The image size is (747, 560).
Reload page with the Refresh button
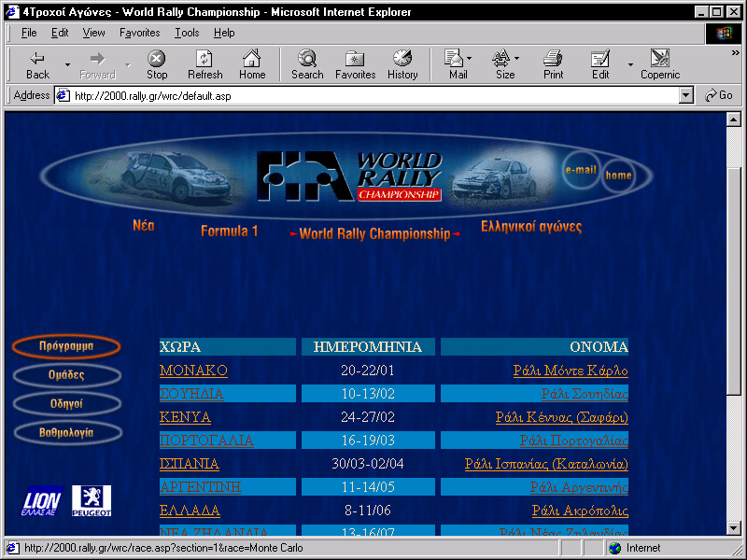click(x=204, y=64)
